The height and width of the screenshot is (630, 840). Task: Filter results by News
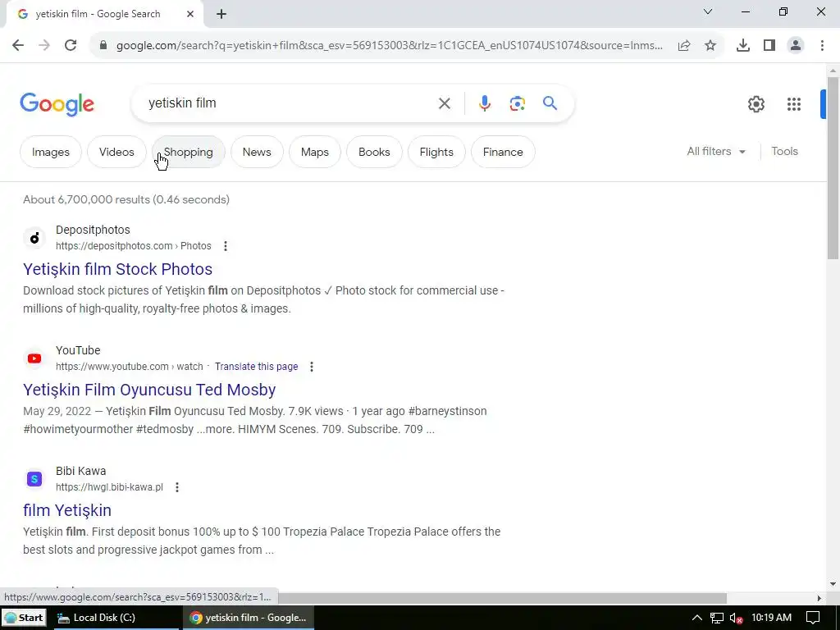coord(257,152)
